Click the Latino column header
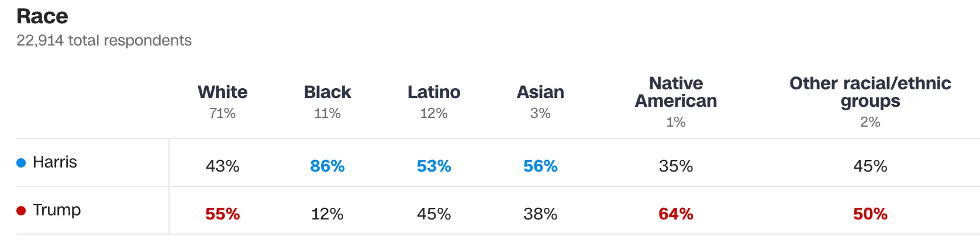The height and width of the screenshot is (251, 980). pyautogui.click(x=434, y=92)
